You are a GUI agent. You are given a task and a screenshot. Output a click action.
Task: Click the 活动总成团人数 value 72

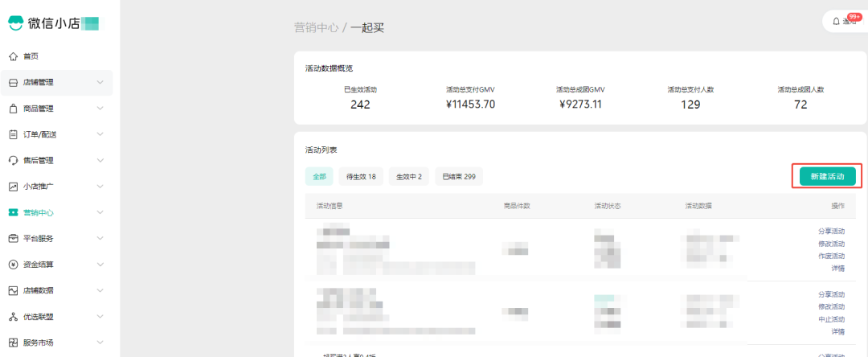pyautogui.click(x=800, y=104)
